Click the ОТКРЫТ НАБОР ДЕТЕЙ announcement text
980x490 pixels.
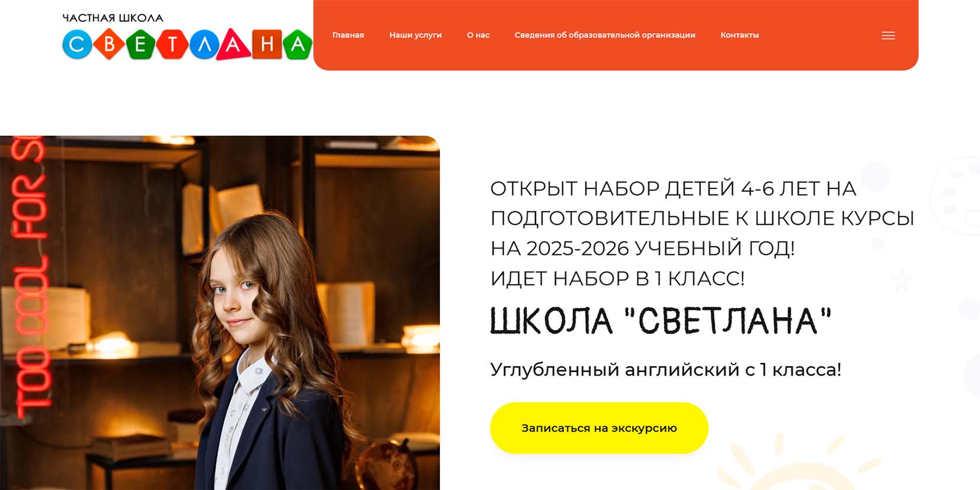(x=702, y=233)
